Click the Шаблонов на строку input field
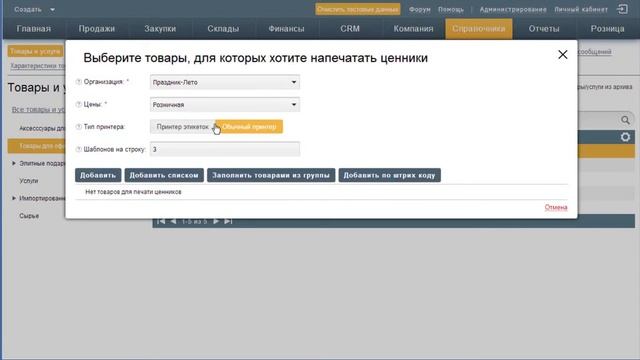Screen dimensions: 640x360 (224, 149)
